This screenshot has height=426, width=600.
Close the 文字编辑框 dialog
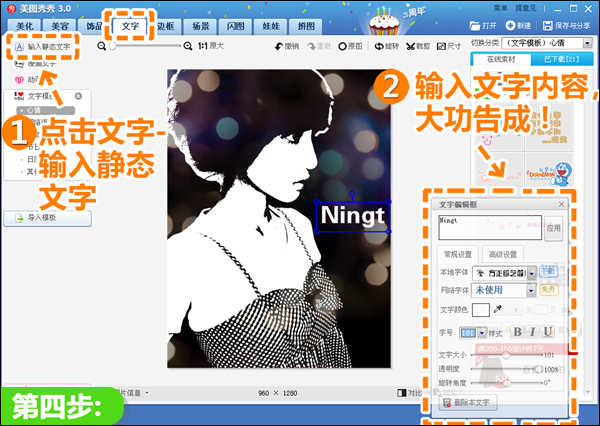click(x=561, y=204)
